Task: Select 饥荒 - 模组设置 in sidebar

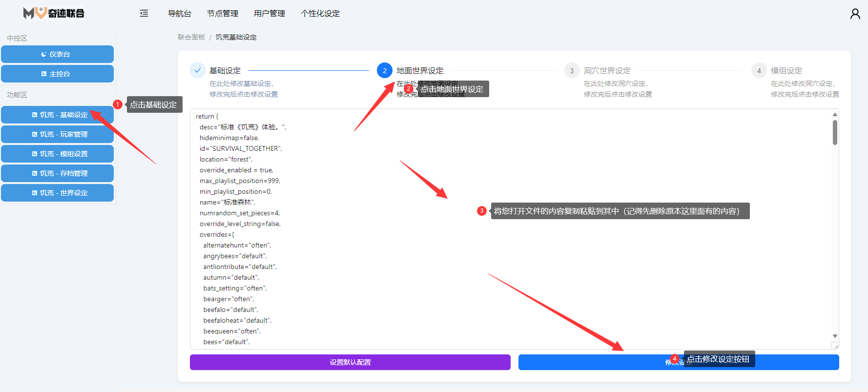Action: pyautogui.click(x=57, y=154)
